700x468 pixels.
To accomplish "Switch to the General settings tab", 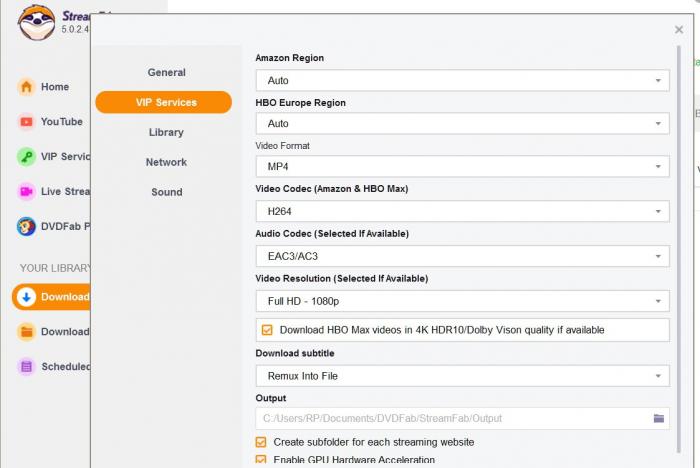I will (166, 72).
